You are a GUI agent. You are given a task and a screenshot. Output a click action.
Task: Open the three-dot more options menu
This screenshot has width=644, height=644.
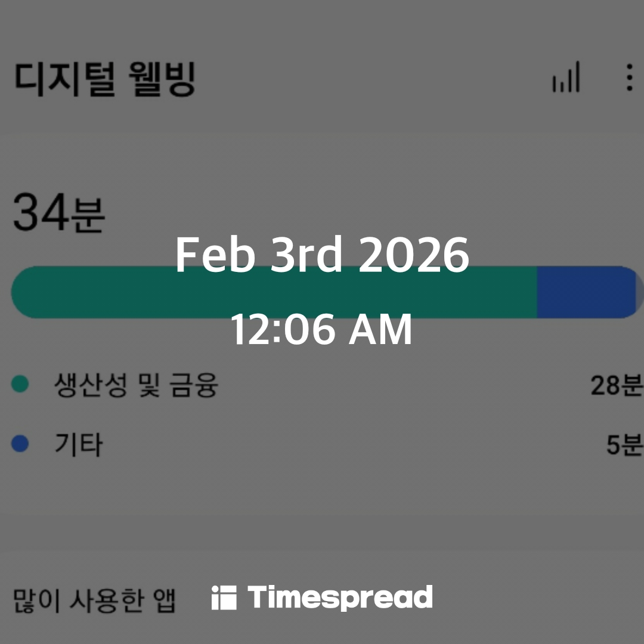click(629, 78)
